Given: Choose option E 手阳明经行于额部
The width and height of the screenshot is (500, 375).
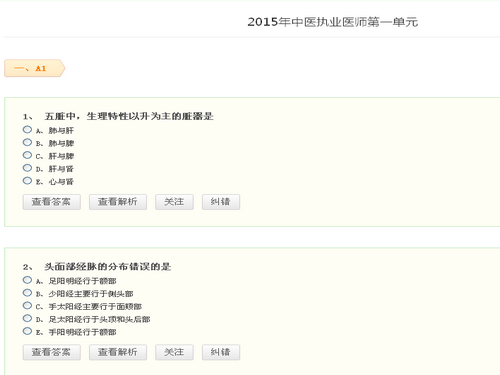Looking at the screenshot, I should pyautogui.click(x=27, y=331).
